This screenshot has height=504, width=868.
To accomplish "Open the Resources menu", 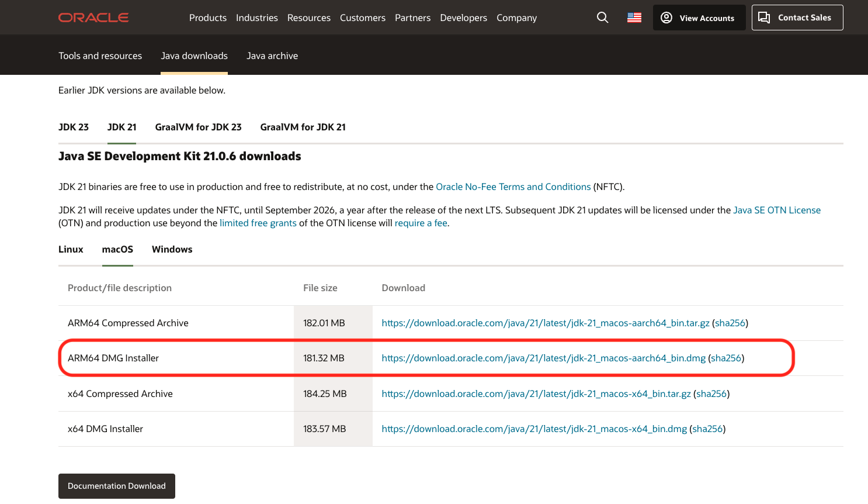I will 309,18.
